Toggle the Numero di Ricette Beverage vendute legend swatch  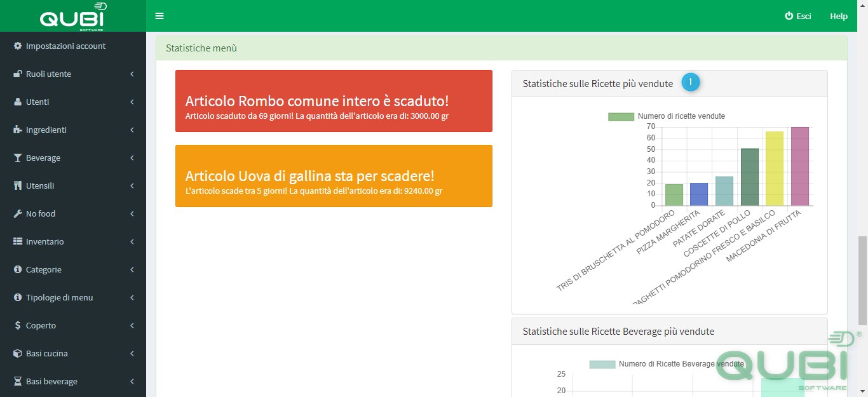click(602, 365)
